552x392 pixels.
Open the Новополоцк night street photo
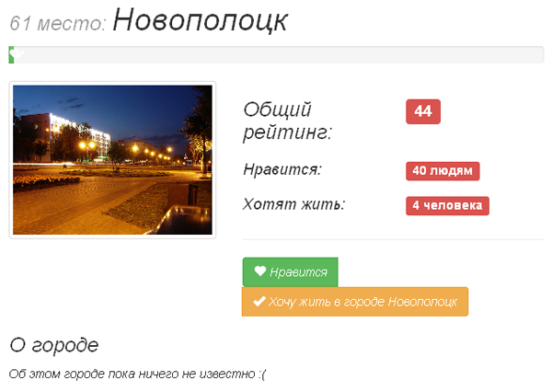(x=112, y=160)
